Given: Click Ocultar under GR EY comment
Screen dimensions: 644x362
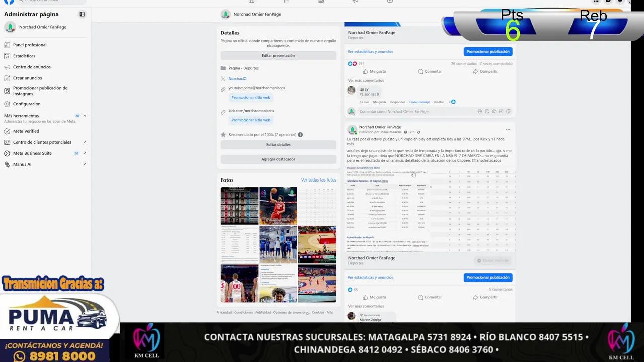Looking at the screenshot, I should coord(439,102).
